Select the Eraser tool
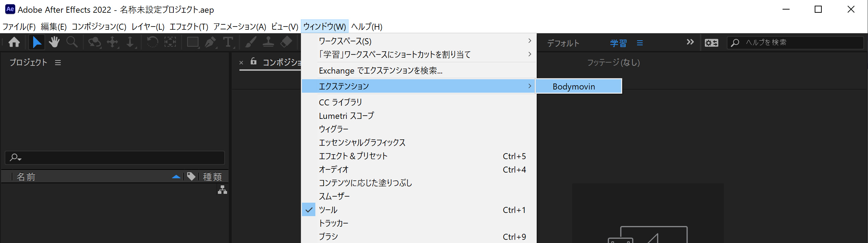Viewport: 868px width, 243px height. point(286,42)
